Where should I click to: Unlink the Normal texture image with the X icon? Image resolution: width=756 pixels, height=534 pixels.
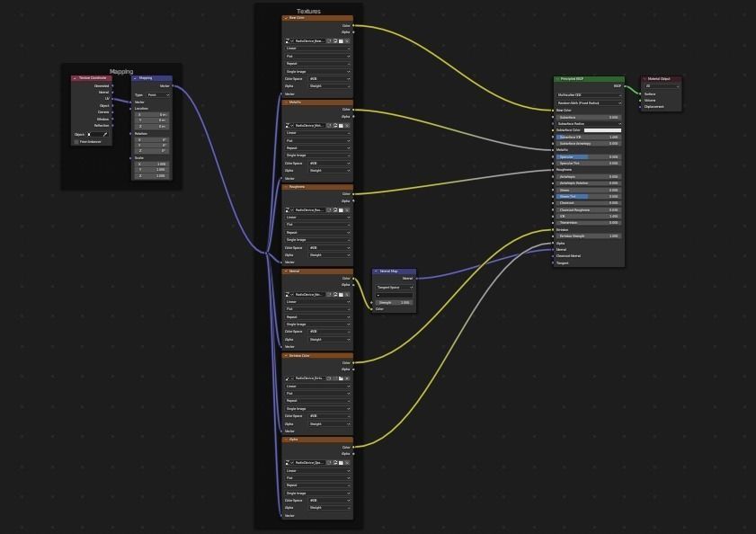(x=347, y=294)
